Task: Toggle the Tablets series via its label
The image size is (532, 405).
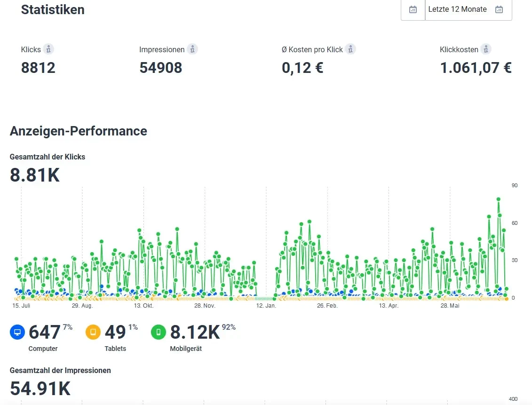Action: [x=115, y=349]
